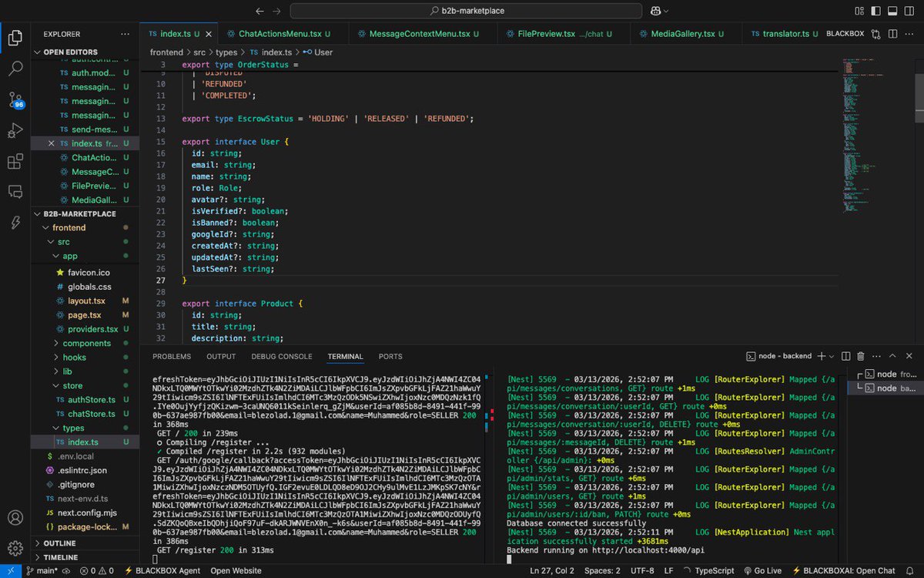Open errors and warnings count in status bar
Screen dimensions: 924x578
pos(95,571)
